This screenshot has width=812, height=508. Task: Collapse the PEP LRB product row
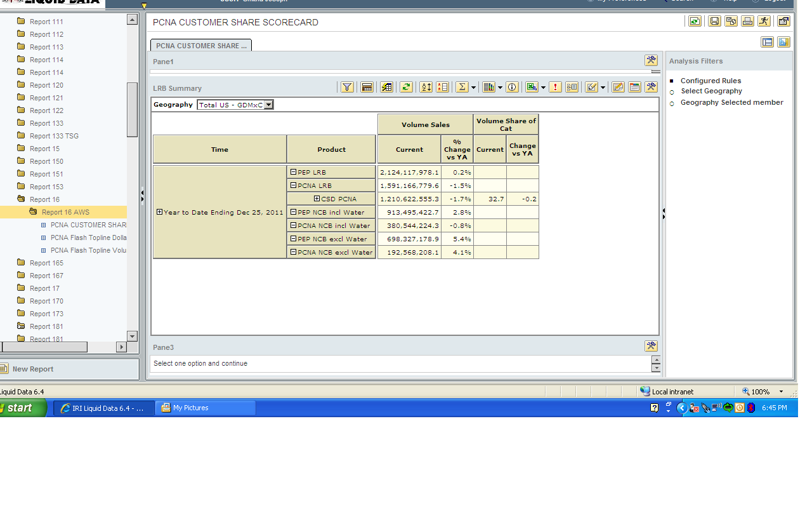[x=293, y=172]
